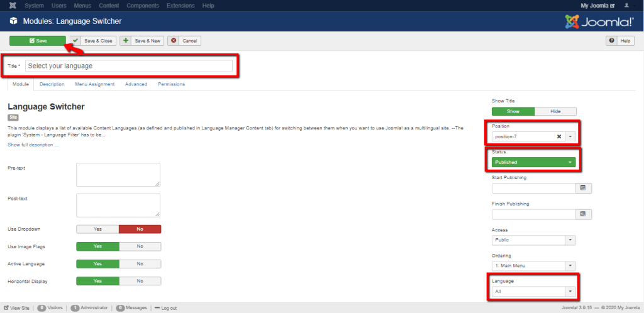Click the plus icon on Save & New
This screenshot has height=313, width=644.
(x=126, y=41)
